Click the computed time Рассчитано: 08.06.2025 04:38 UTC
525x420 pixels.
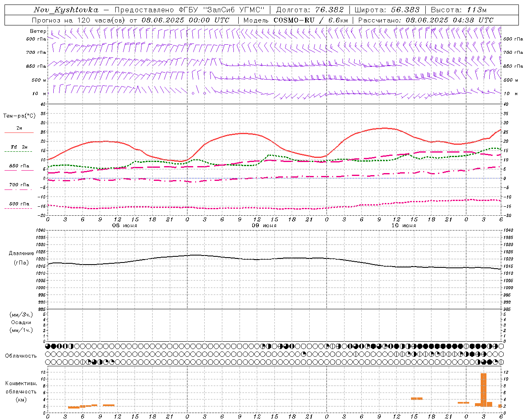coord(426,20)
